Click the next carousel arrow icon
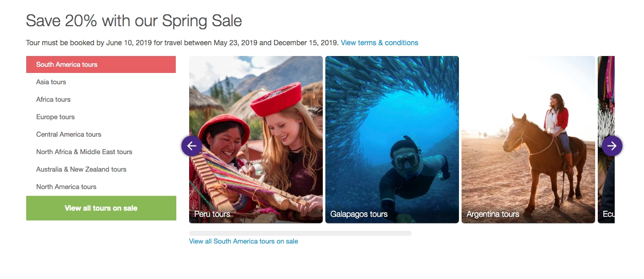Viewport: 644px width, 279px height. coord(612,146)
